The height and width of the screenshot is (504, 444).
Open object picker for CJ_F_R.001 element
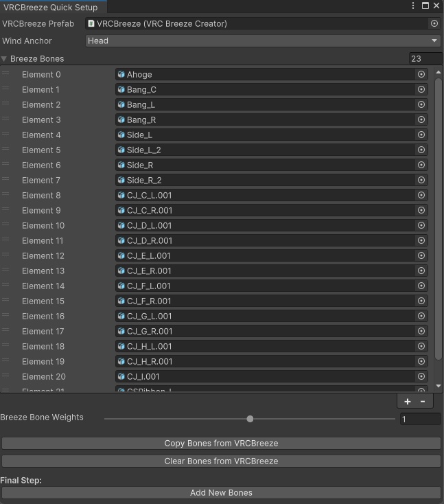pyautogui.click(x=421, y=301)
